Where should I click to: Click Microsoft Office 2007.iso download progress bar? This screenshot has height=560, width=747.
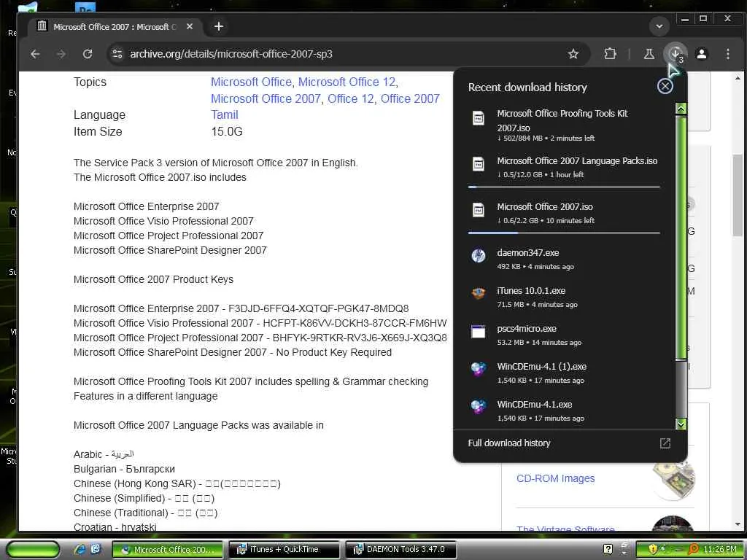(564, 233)
